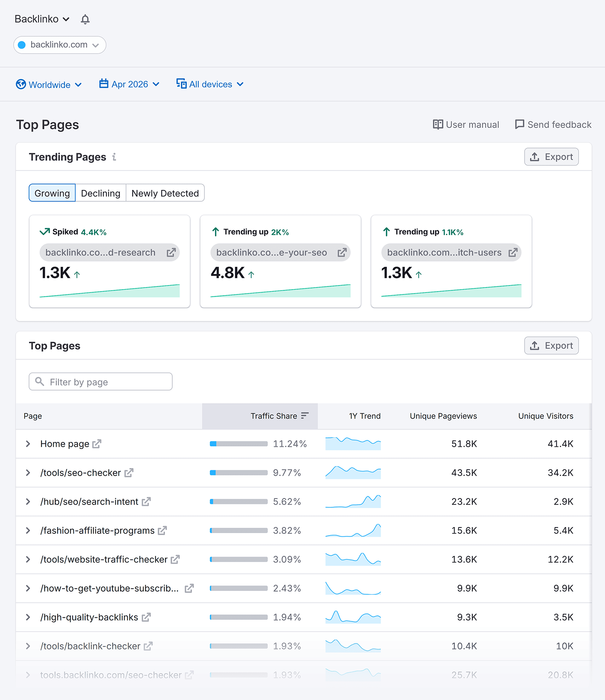Click the Unique Pageviews column header

pos(443,416)
